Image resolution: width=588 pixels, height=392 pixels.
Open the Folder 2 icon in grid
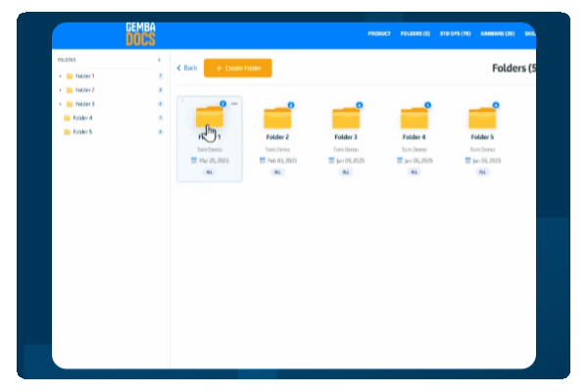tap(277, 119)
